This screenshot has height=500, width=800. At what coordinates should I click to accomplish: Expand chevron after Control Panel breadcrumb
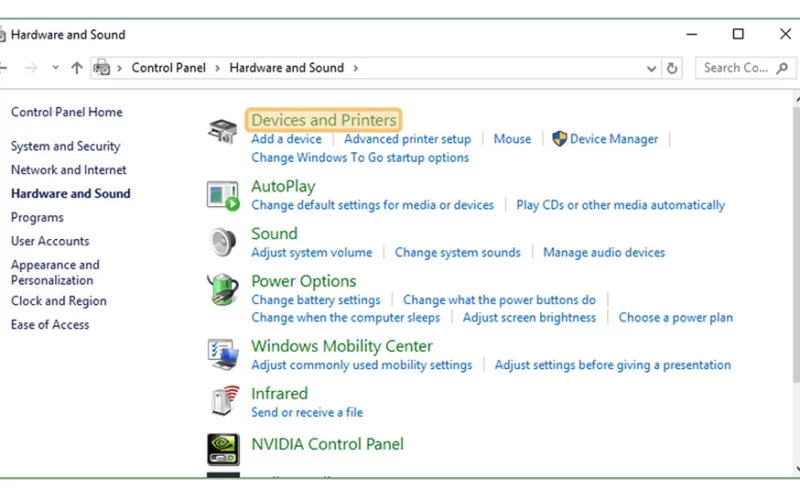217,68
